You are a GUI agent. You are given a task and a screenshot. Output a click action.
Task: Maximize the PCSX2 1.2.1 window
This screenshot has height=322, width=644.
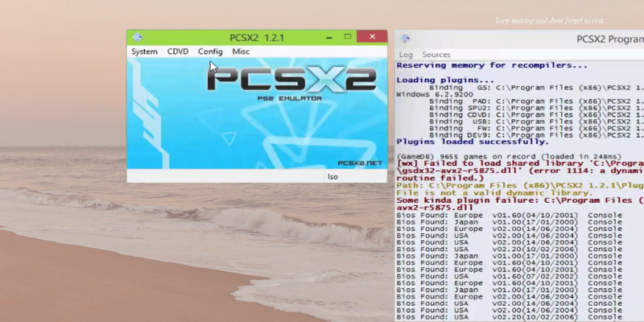[x=348, y=36]
